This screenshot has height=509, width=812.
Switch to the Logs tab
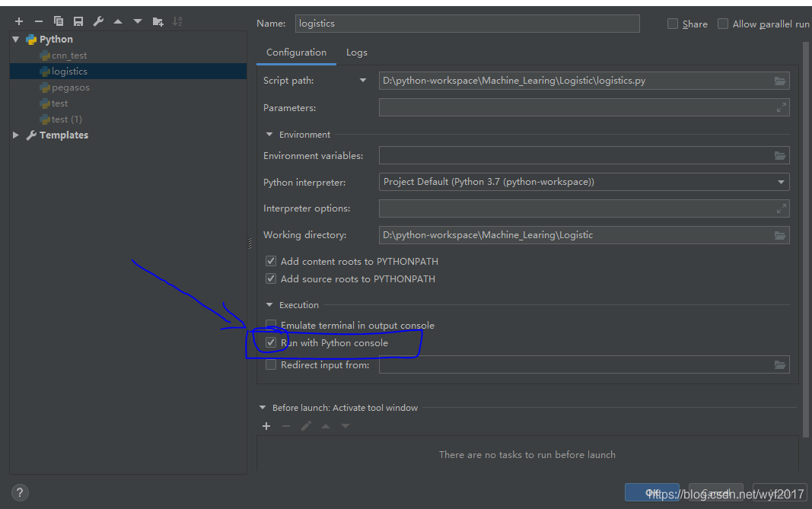(x=356, y=52)
